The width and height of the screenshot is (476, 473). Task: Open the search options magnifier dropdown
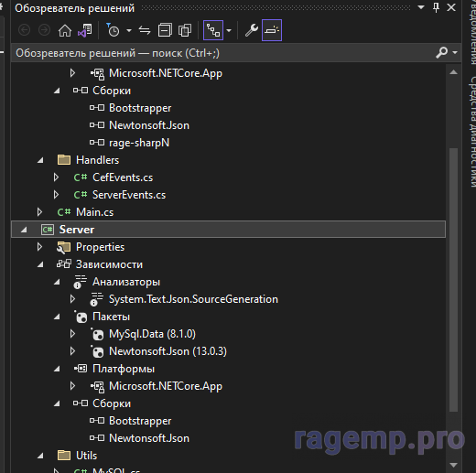447,53
